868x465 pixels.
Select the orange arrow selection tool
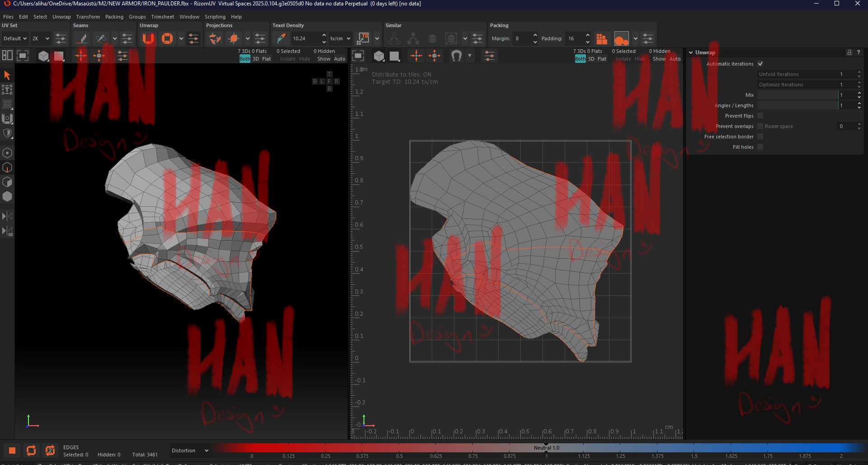[x=7, y=75]
